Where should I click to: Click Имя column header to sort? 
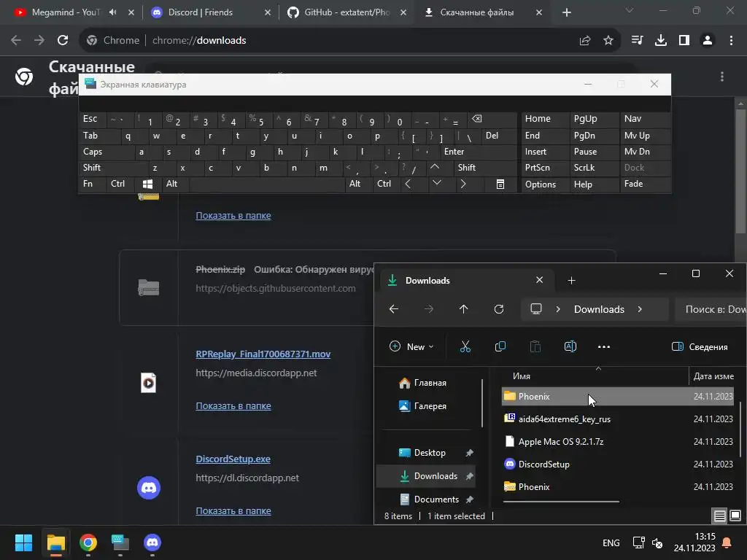coord(521,376)
